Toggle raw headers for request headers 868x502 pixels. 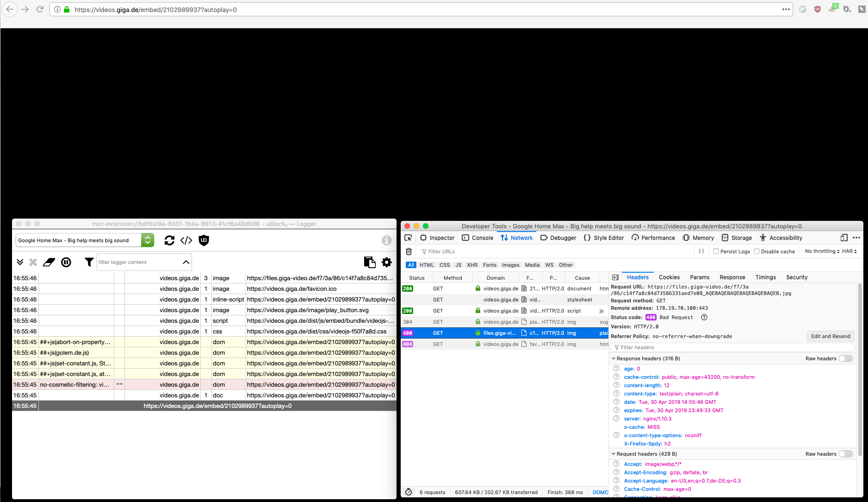pyautogui.click(x=846, y=454)
